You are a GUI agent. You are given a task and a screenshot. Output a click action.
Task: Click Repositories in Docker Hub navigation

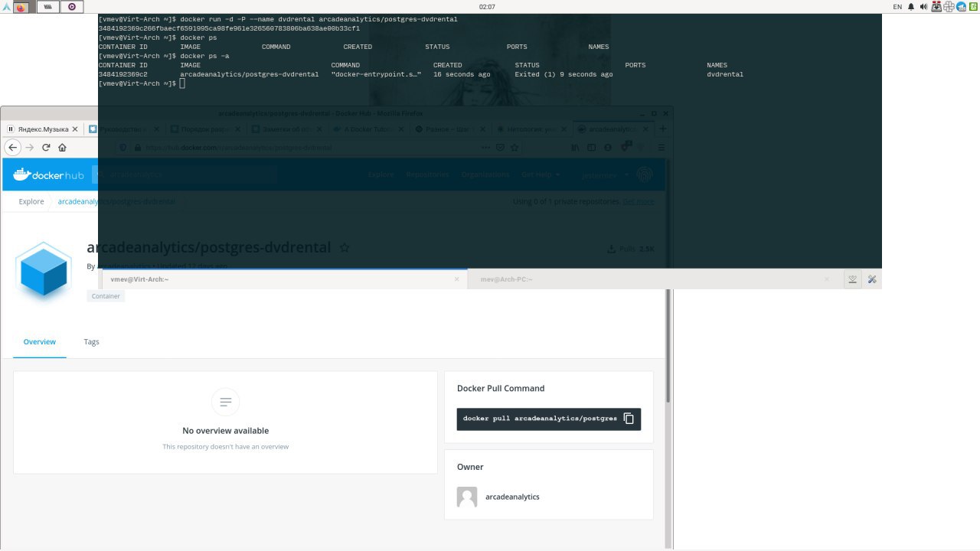tap(427, 174)
